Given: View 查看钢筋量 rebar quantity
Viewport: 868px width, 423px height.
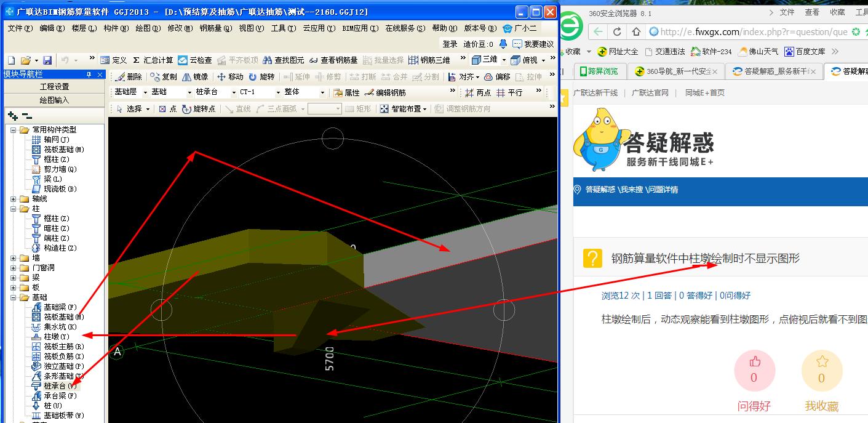Looking at the screenshot, I should 333,60.
